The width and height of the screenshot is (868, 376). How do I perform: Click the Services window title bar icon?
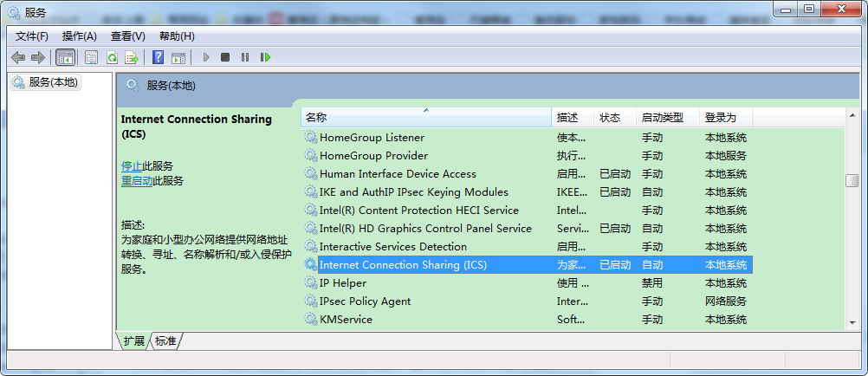[x=13, y=11]
